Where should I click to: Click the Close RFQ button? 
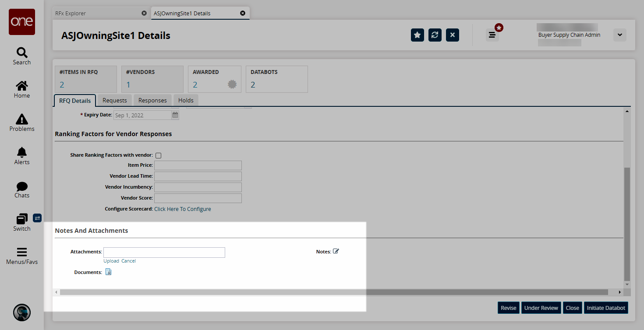tap(573, 308)
